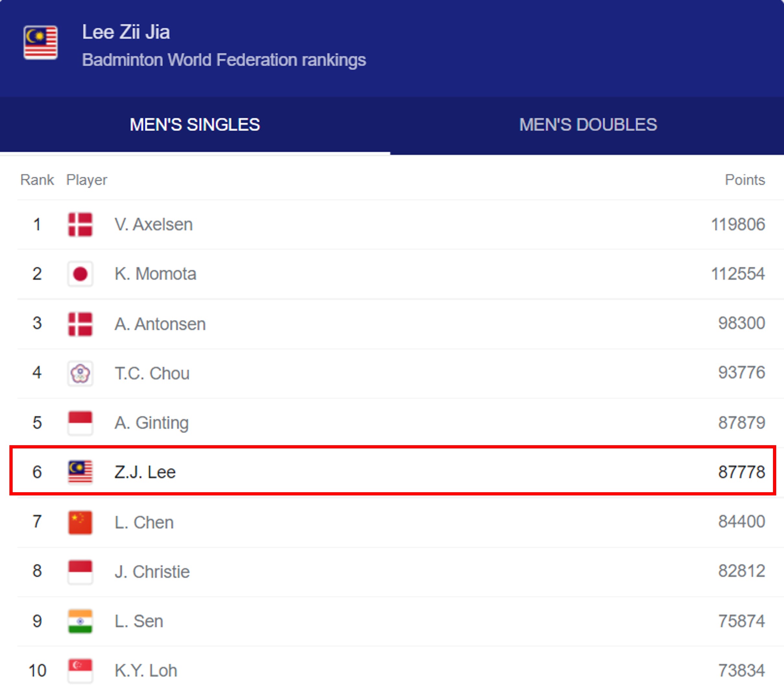This screenshot has width=784, height=690.
Task: Click the Malaysia flag beside Lee Zii Jia
Action: [x=41, y=42]
